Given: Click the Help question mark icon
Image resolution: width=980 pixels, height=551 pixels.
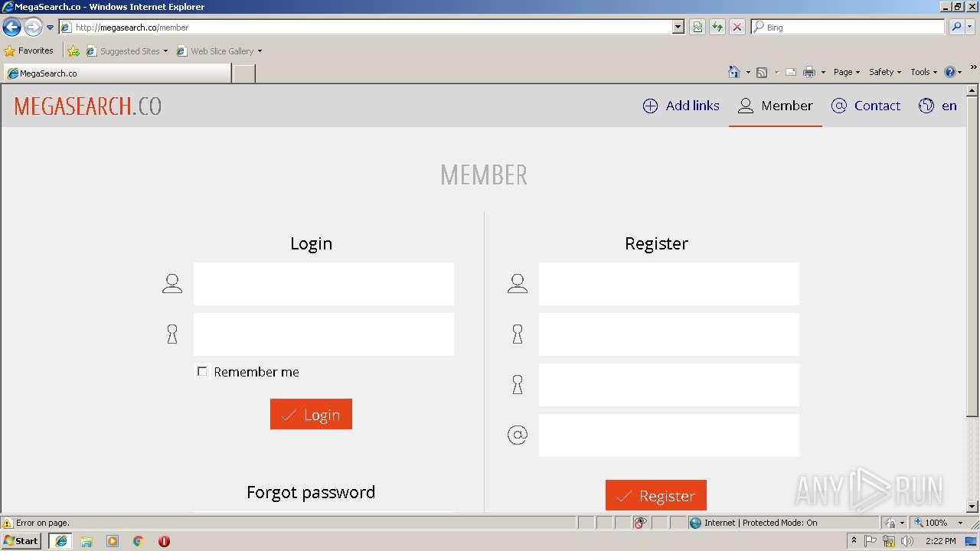Looking at the screenshot, I should [950, 72].
